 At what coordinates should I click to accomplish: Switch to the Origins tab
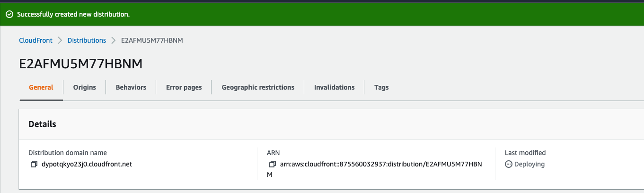point(84,87)
